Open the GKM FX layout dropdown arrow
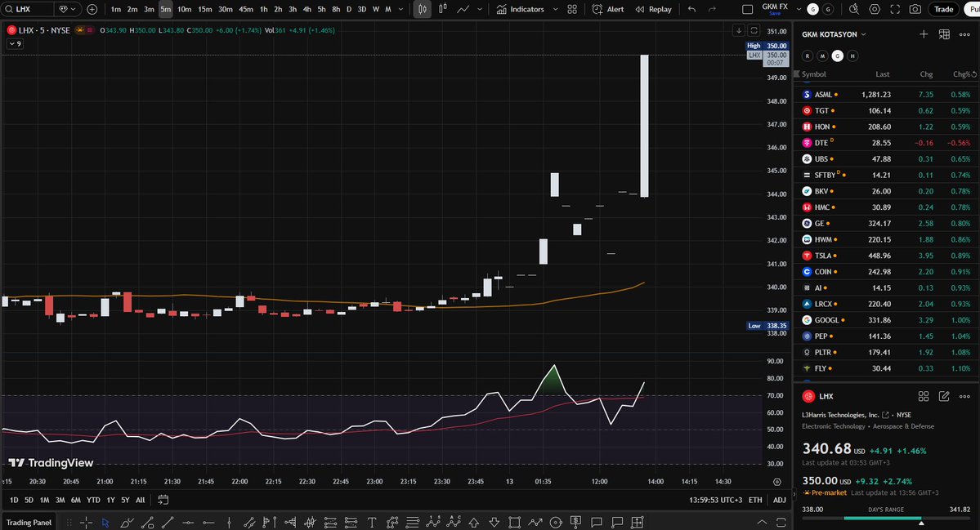This screenshot has height=530, width=980. pyautogui.click(x=798, y=9)
